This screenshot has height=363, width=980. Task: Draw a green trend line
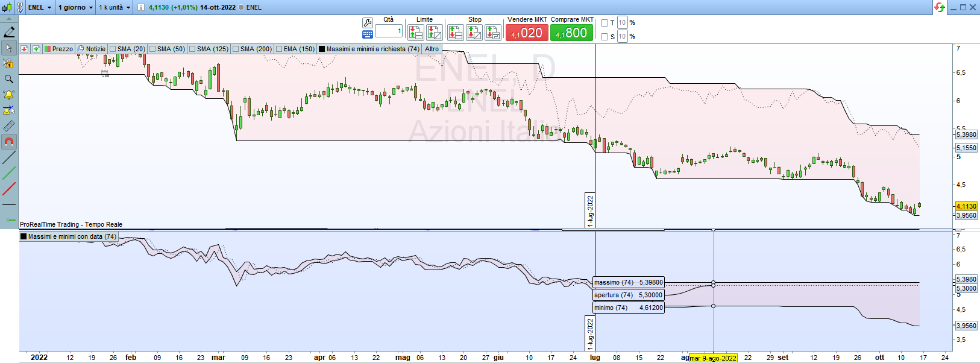pyautogui.click(x=9, y=174)
